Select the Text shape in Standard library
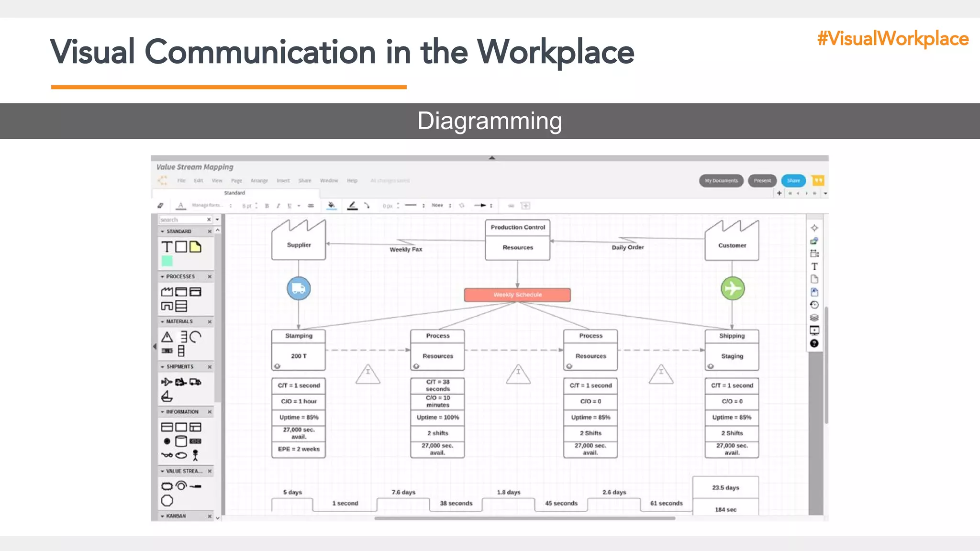Image resolution: width=980 pixels, height=551 pixels. 167,247
